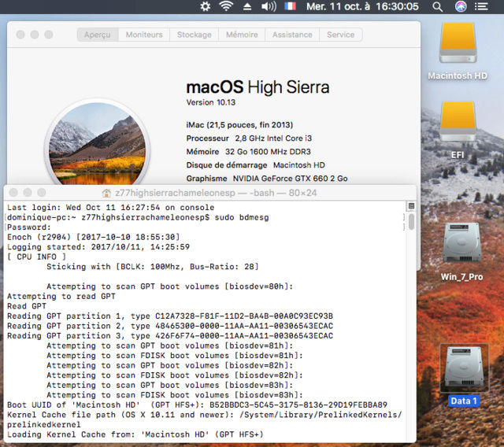
Task: Click the 'scan FDISK boot volumes [biosdev=83h]' line
Action: [x=175, y=395]
